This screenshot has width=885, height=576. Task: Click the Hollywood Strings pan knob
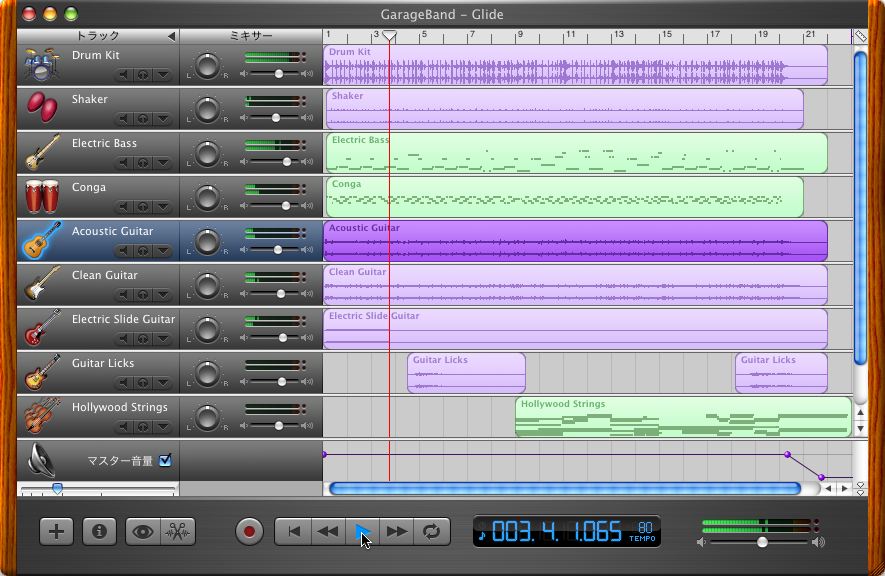pyautogui.click(x=207, y=417)
